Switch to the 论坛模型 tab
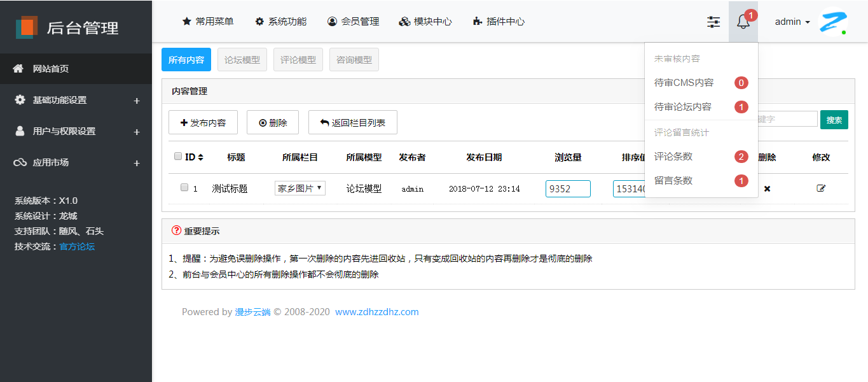The width and height of the screenshot is (868, 382). pos(242,60)
